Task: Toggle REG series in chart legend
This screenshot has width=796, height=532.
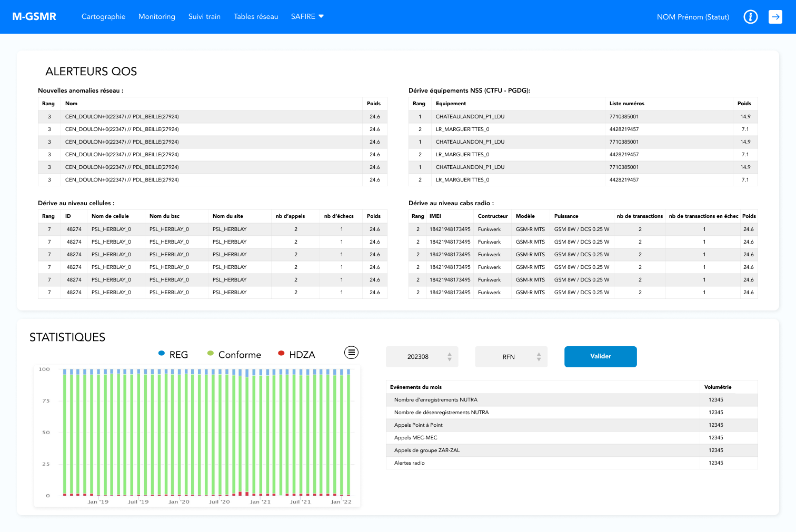Action: (173, 355)
